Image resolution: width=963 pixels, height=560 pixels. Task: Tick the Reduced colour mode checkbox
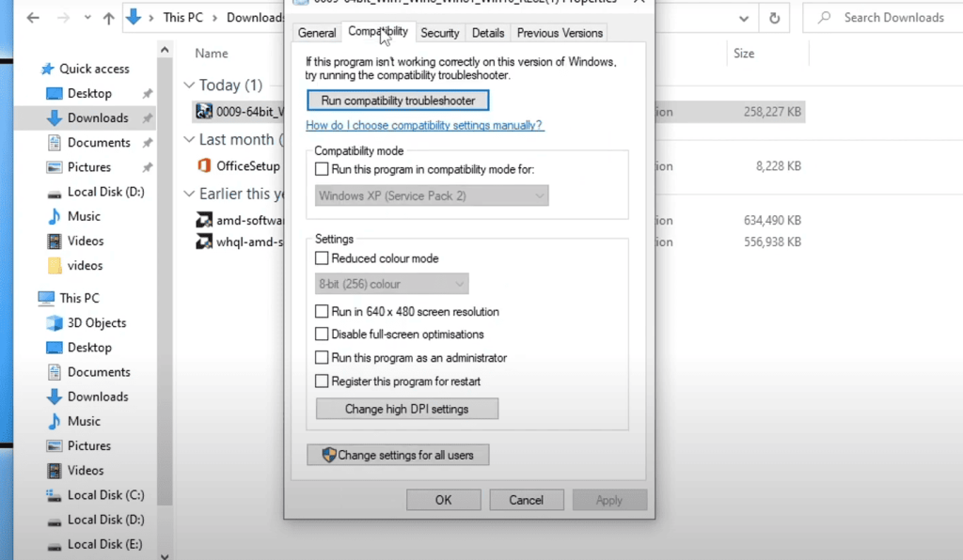tap(323, 258)
